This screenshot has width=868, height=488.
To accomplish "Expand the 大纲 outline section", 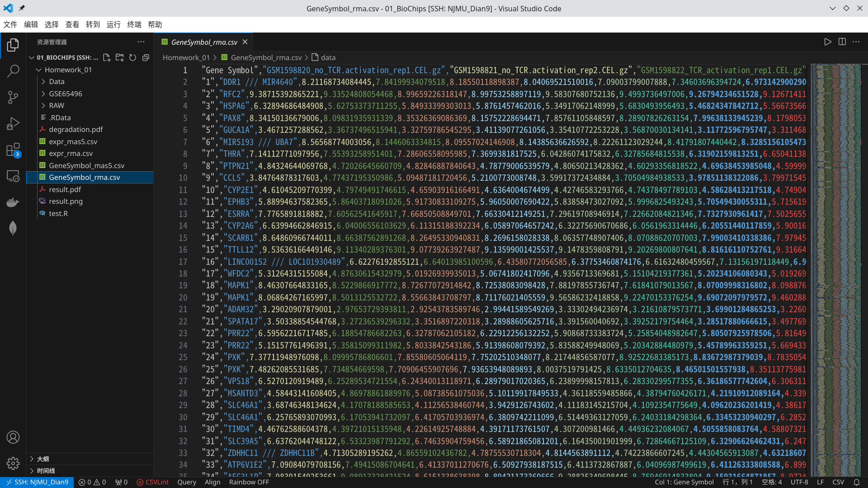I will (x=90, y=459).
